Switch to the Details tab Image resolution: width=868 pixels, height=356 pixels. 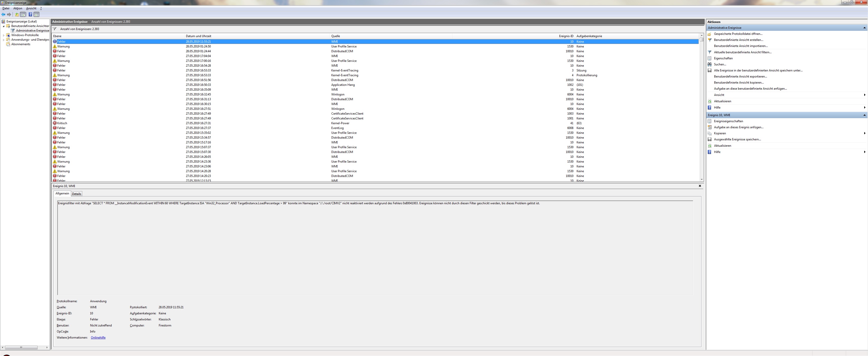[76, 194]
